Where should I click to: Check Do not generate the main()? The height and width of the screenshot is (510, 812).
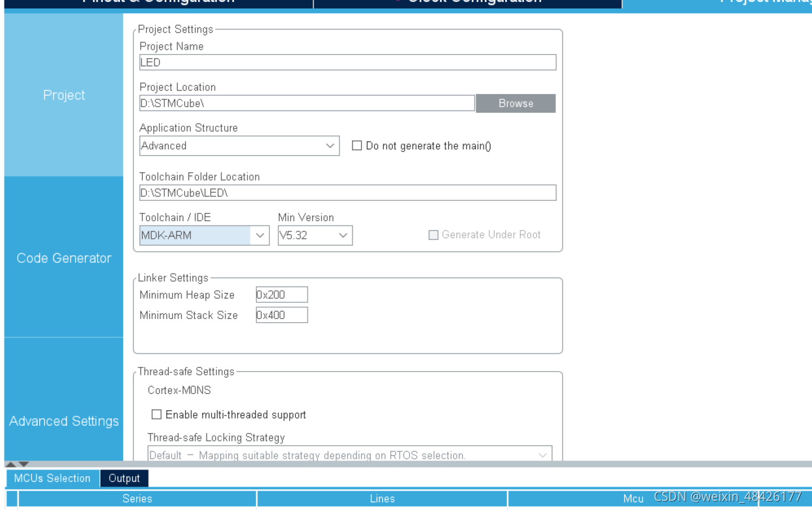coord(356,145)
